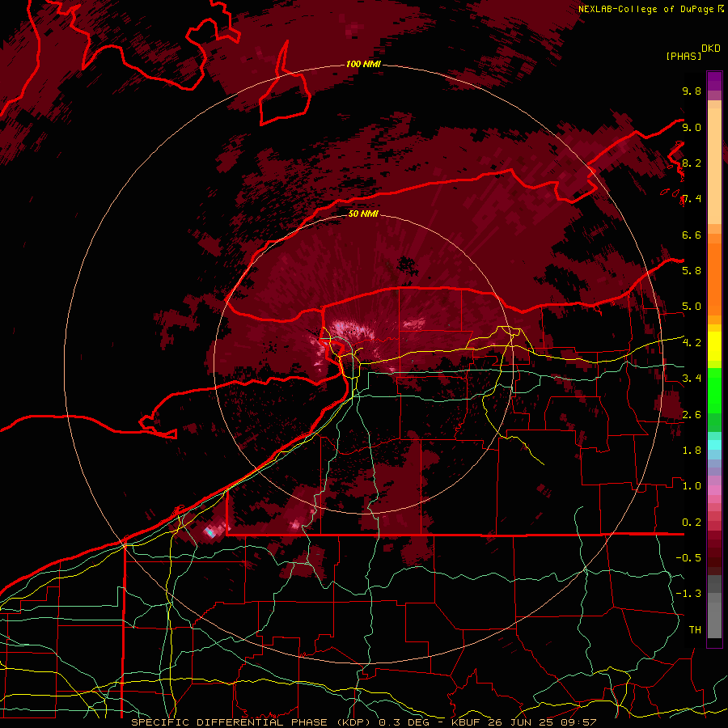The image size is (728, 728).
Task: Click the 1.0 value on color scale
Action: (692, 486)
